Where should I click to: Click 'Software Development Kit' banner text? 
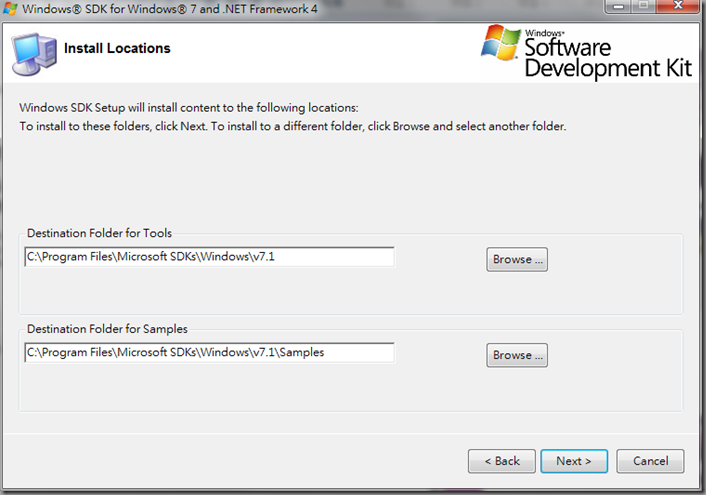607,58
